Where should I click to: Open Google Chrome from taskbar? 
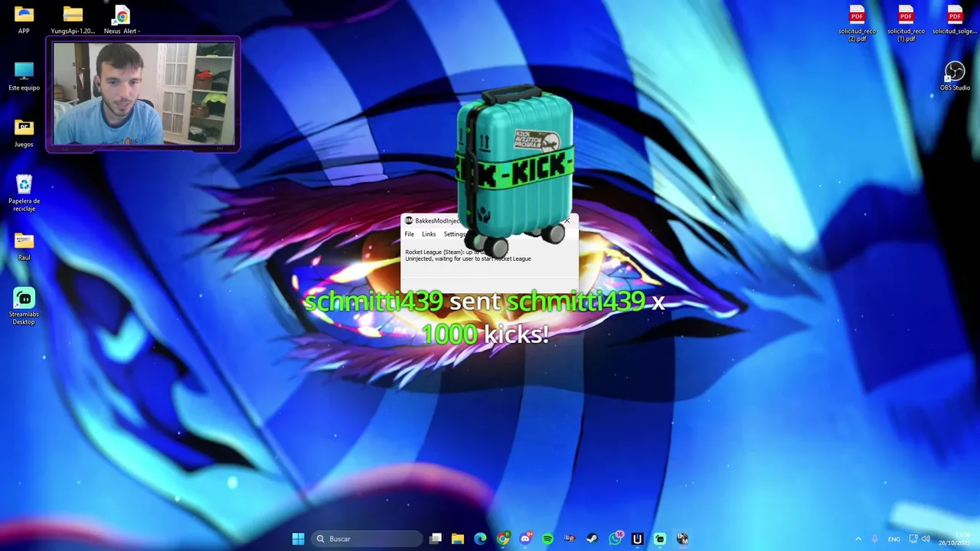pos(503,539)
